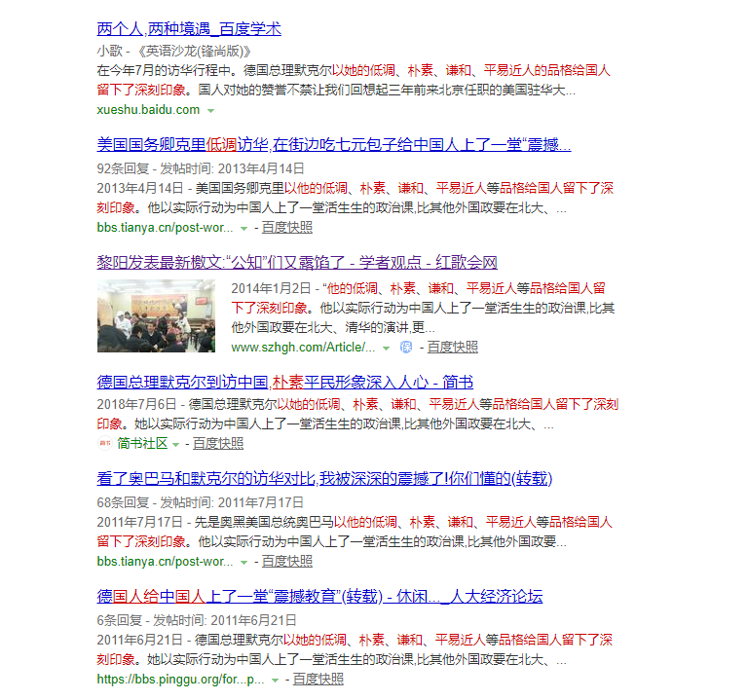Viewport: 748px width, 700px height.
Task: Open the result 看了奥巴马和默克尔的访华对比
Action: pos(324,478)
